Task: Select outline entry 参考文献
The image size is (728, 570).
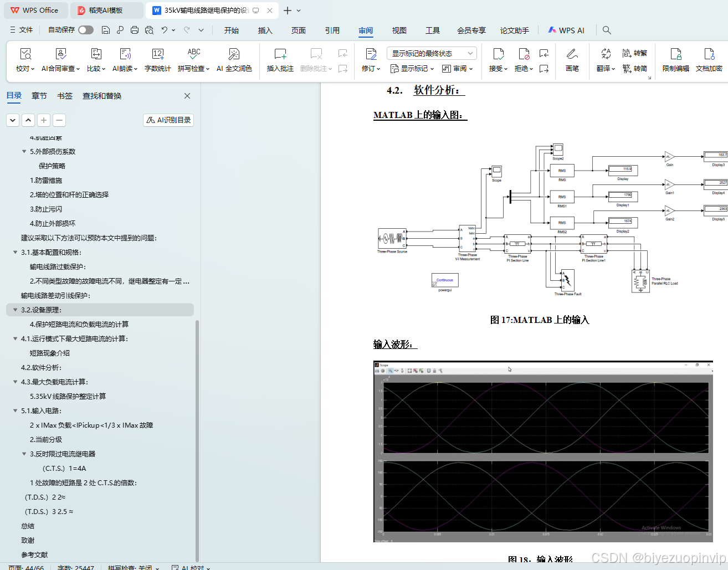Action: pos(34,554)
